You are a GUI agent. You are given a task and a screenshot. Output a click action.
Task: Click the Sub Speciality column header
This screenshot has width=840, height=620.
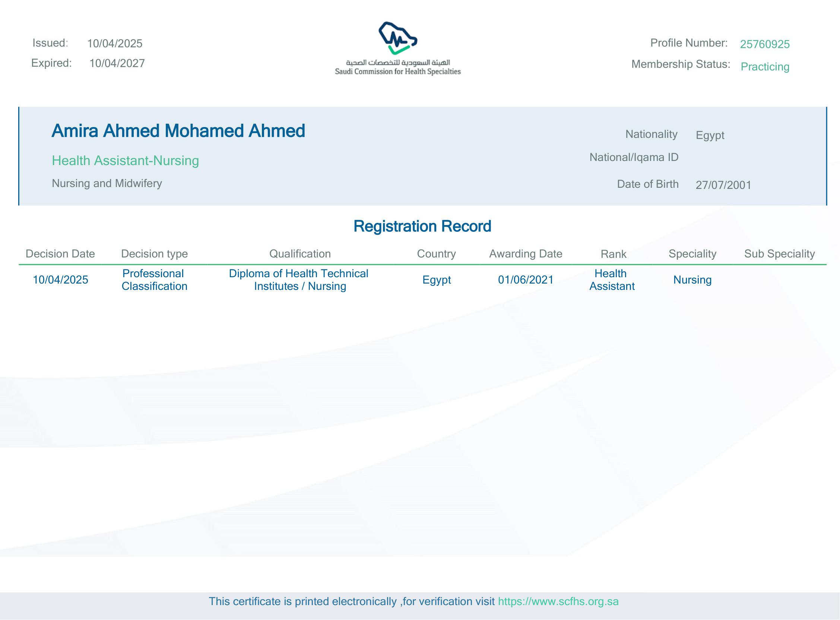779,254
